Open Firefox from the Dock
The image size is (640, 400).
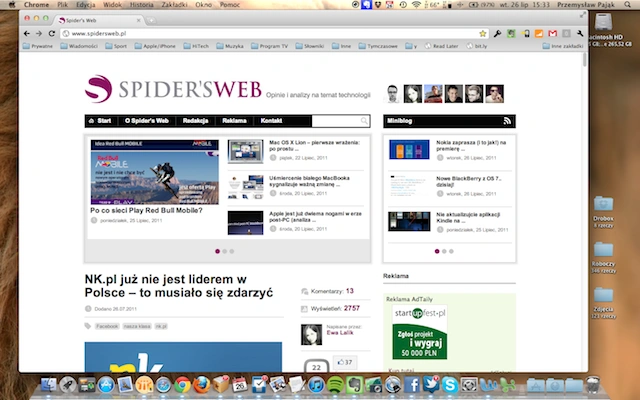click(202, 384)
